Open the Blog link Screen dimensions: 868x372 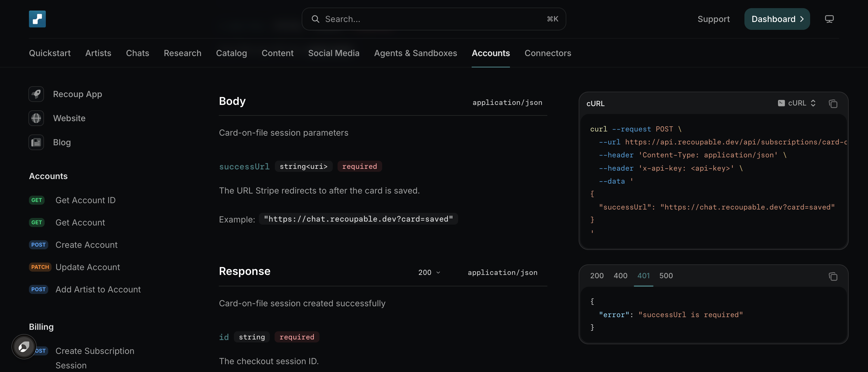tap(62, 142)
